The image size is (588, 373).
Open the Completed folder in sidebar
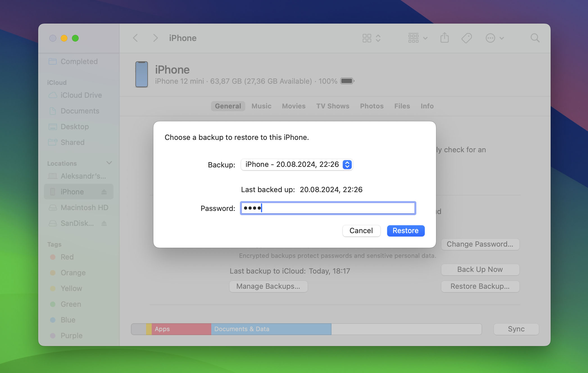pyautogui.click(x=79, y=61)
